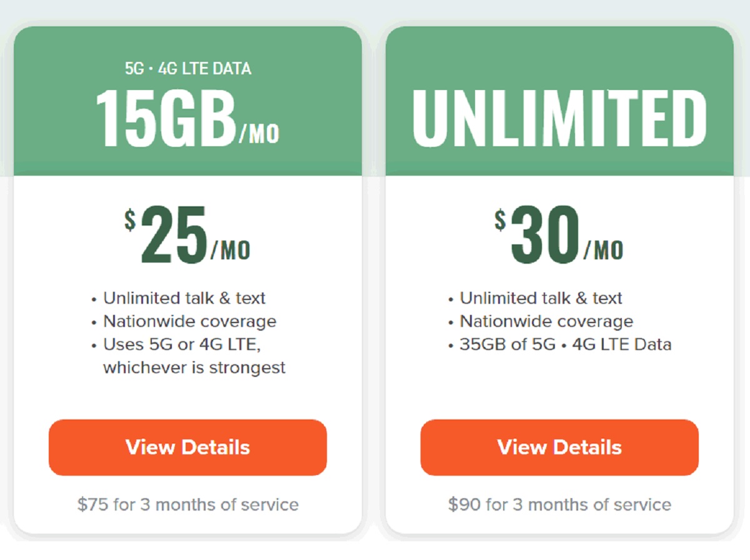Click the View Details button for 15GB plan
This screenshot has height=560, width=750.
pos(187,447)
